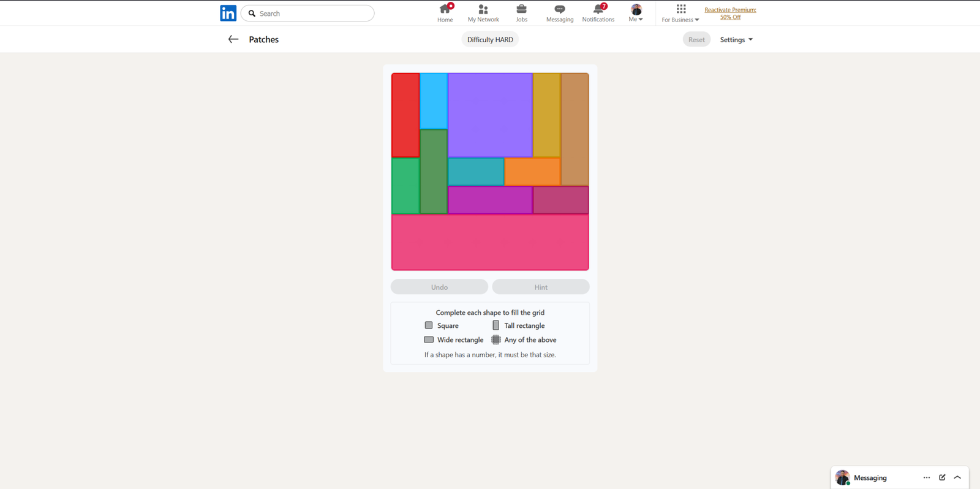Click Reactivate Premium 50% Off link
980x489 pixels.
point(730,13)
